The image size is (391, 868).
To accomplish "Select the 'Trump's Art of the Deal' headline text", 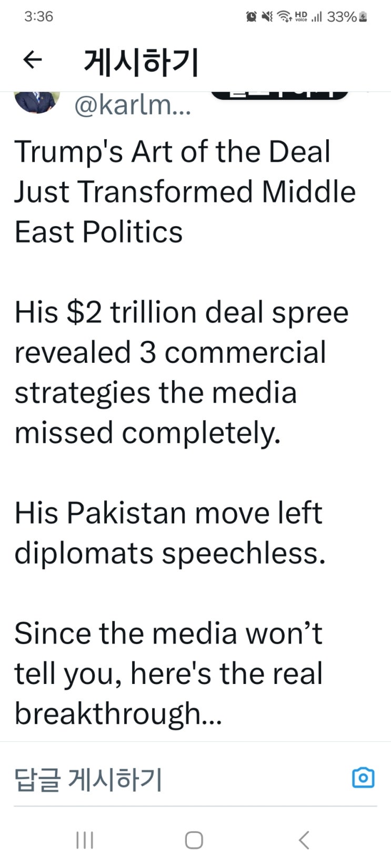I will pyautogui.click(x=172, y=152).
